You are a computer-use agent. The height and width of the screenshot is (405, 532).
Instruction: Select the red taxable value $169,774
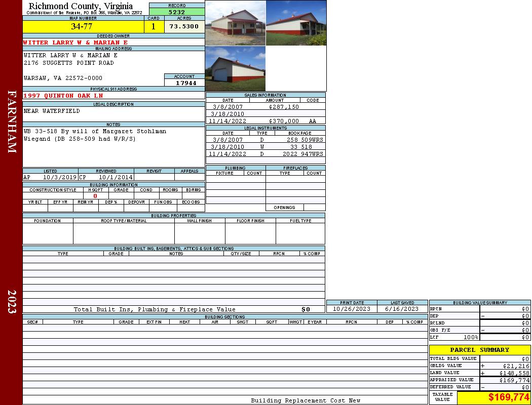508,398
